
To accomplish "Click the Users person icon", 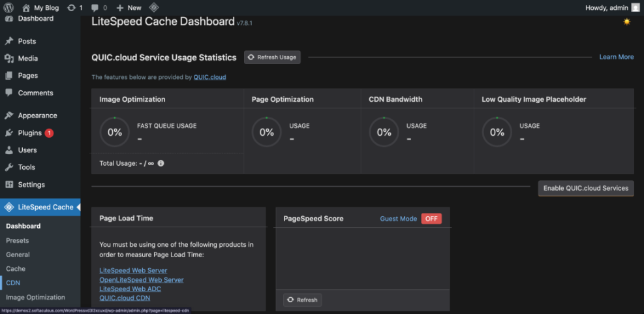I will (9, 150).
